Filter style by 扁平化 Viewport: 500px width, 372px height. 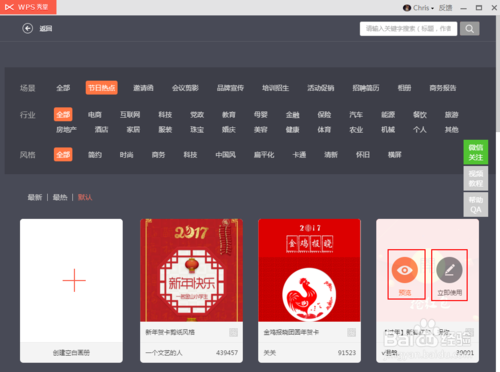tap(264, 155)
